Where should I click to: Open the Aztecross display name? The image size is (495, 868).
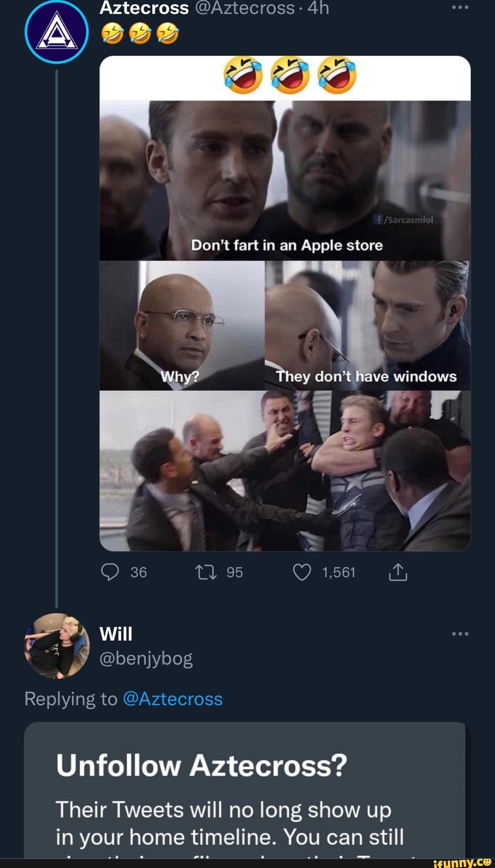click(144, 8)
